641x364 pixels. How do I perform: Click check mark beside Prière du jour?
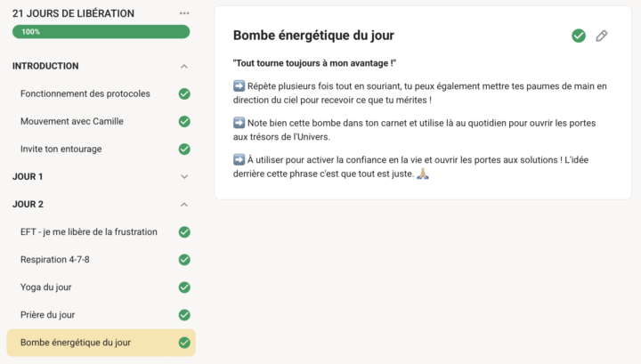point(184,315)
